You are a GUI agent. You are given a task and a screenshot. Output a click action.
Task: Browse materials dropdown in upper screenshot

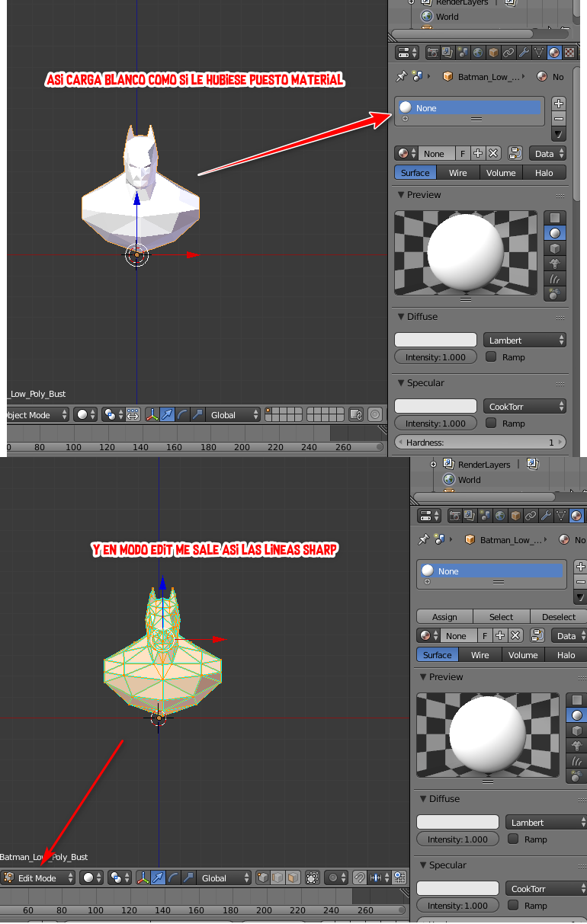point(406,153)
